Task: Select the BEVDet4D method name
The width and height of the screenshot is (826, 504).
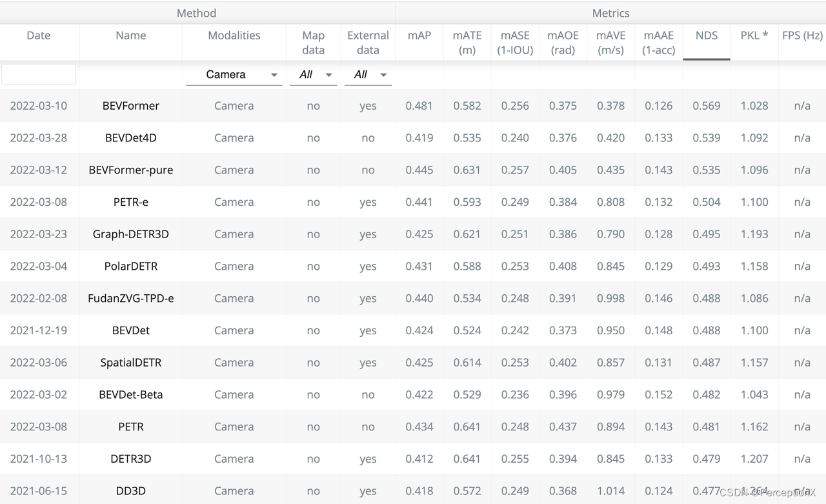Action: tap(131, 138)
